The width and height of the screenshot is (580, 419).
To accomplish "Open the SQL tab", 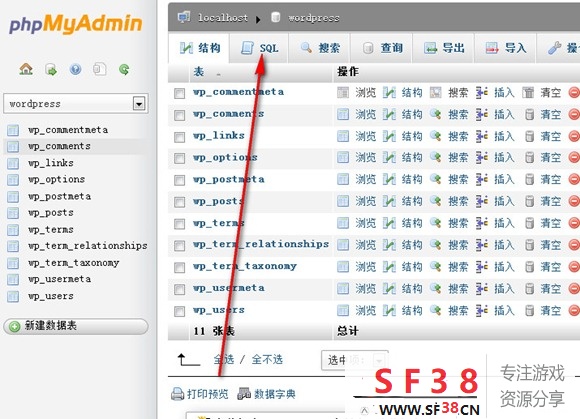I will point(259,48).
